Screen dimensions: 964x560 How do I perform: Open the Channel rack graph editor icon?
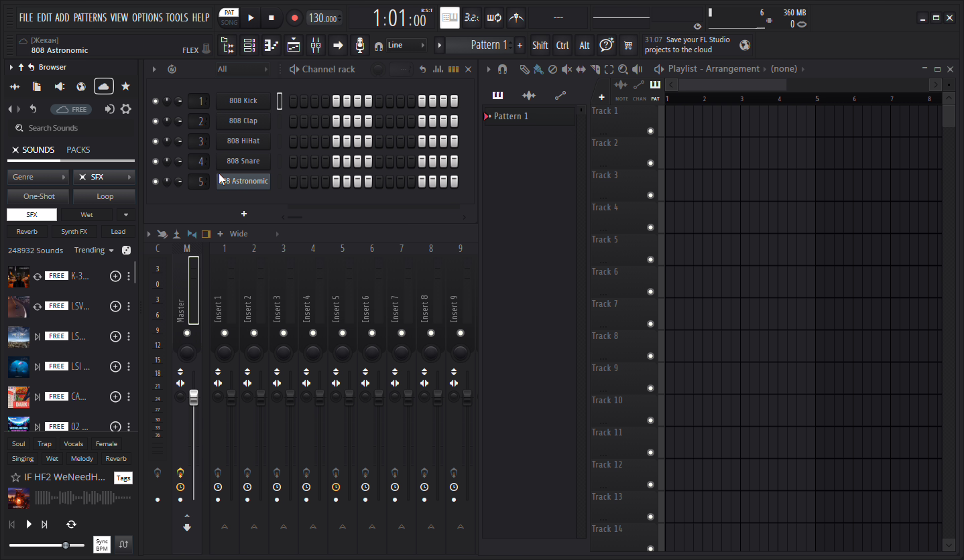pyautogui.click(x=438, y=69)
